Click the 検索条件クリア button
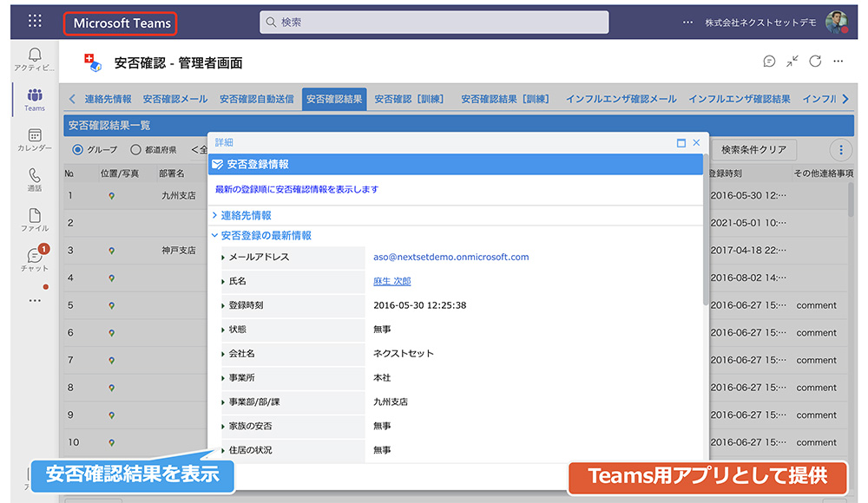This screenshot has height=503, width=868. [753, 149]
